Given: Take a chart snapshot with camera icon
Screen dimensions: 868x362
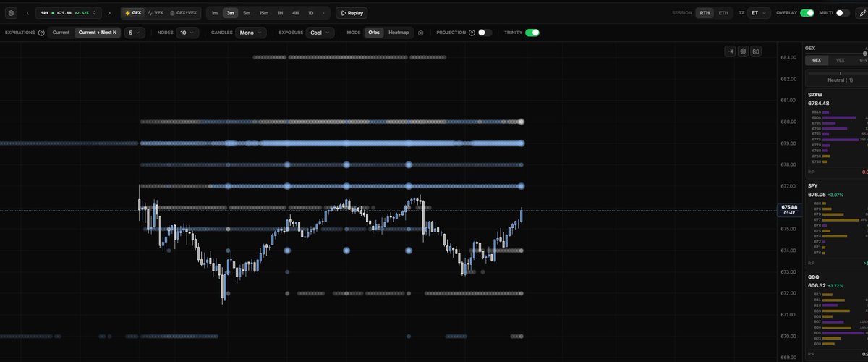Looking at the screenshot, I should tap(756, 51).
